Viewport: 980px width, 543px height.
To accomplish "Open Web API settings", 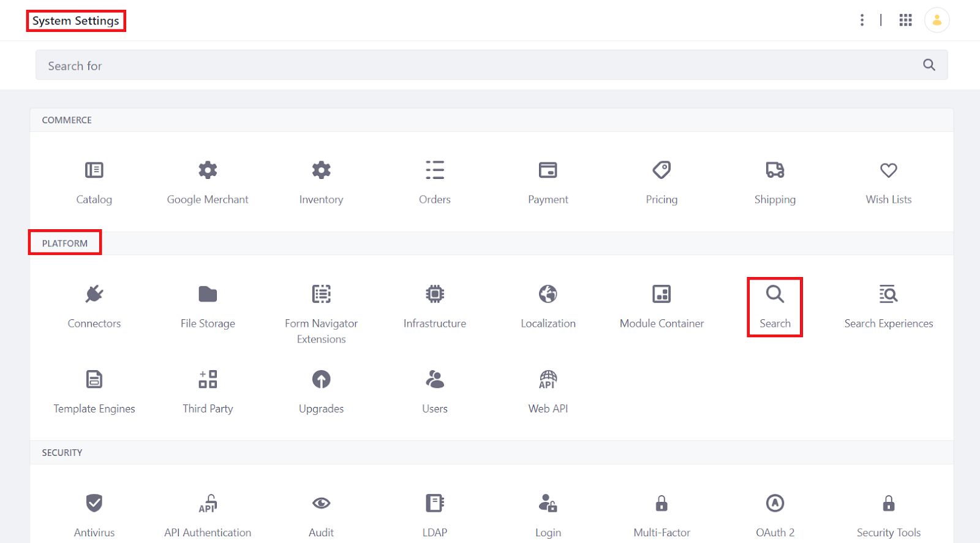I will pyautogui.click(x=548, y=392).
